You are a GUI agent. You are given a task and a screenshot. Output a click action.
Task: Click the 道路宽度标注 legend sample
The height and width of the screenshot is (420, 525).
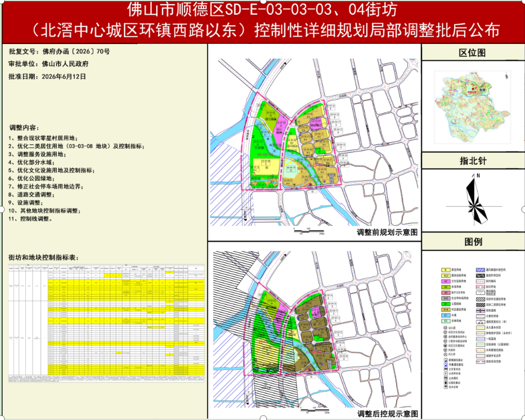(x=481, y=322)
